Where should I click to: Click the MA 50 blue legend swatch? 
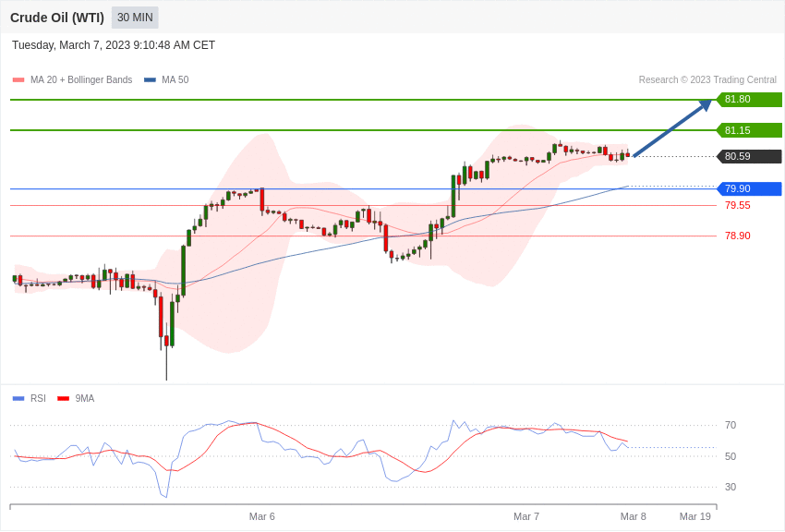(x=150, y=79)
